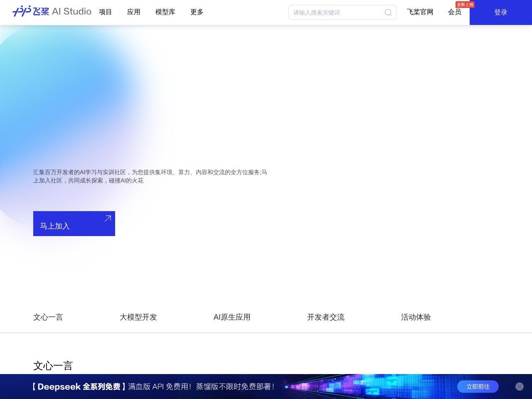Click the 登录 button
532x399 pixels.
tap(500, 12)
